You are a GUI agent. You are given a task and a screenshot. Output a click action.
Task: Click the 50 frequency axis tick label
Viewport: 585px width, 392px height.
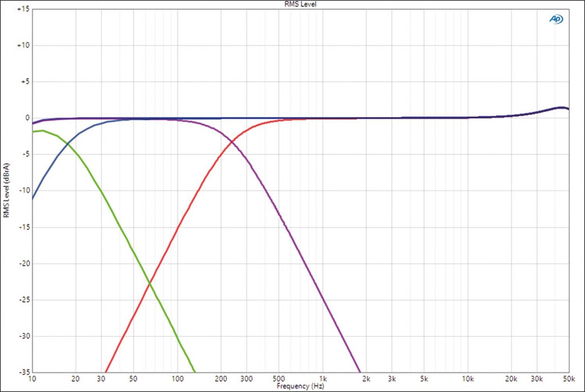[x=133, y=379]
